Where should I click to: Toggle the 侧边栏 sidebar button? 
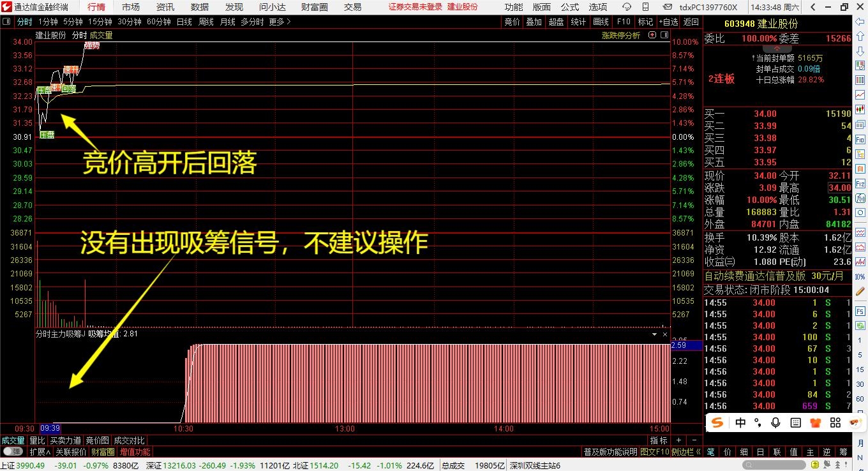click(x=687, y=452)
